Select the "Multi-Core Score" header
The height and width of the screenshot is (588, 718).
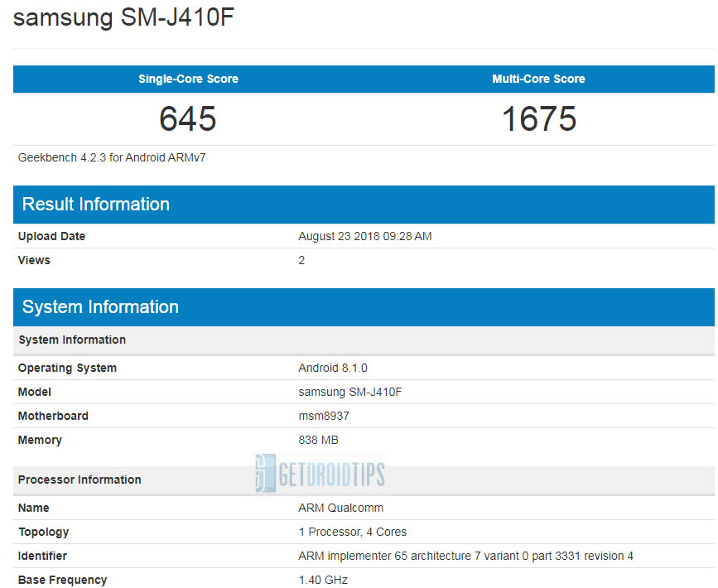538,79
